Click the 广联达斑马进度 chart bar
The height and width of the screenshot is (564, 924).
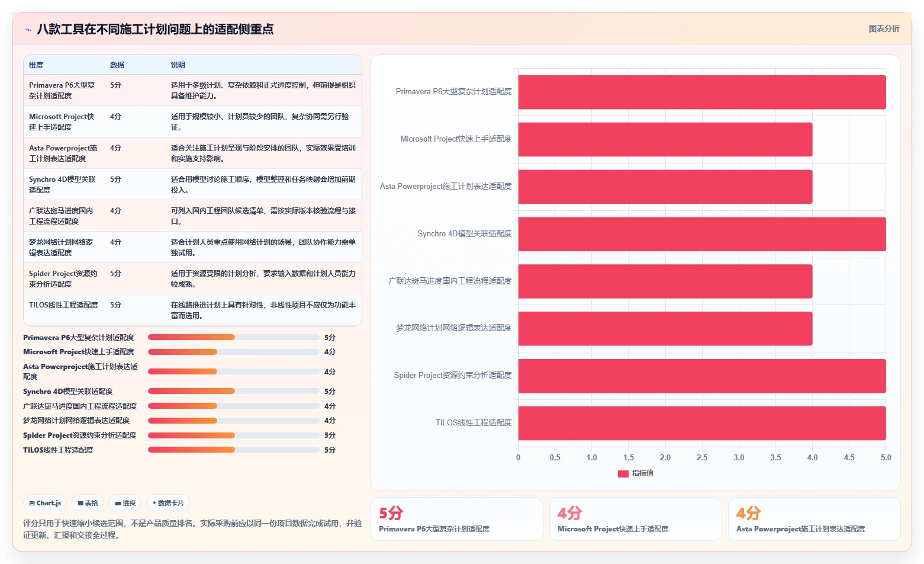point(665,281)
